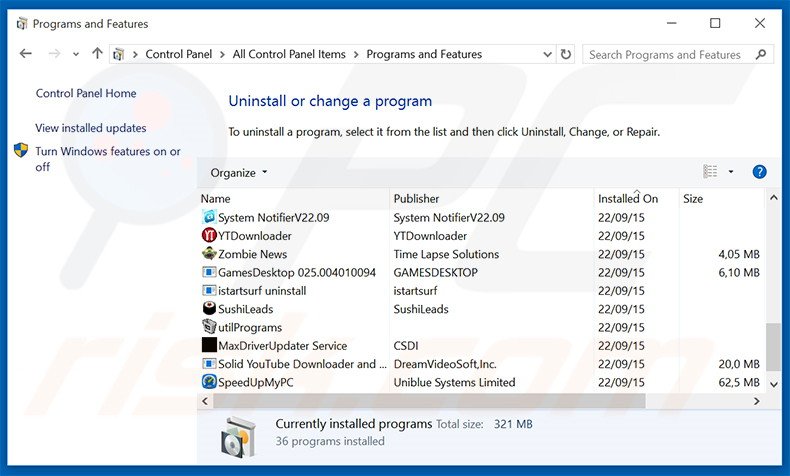Select the SpeedUpMyPC icon
Viewport: 790px width, 476px height.
click(209, 381)
